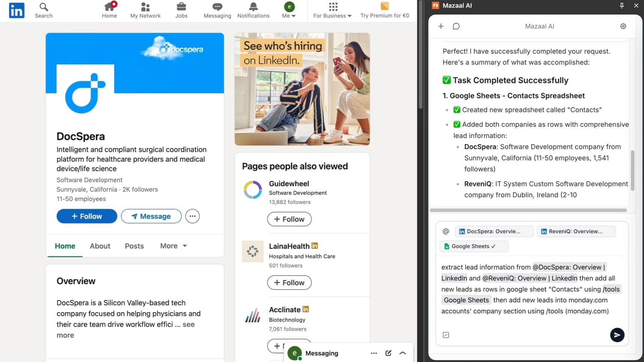Start a new Mazaal AI chat
Viewport: 644px width, 362px height.
coord(441,26)
